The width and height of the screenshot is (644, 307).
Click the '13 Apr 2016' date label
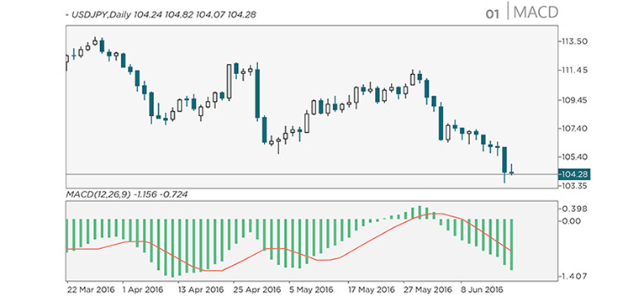point(202,289)
